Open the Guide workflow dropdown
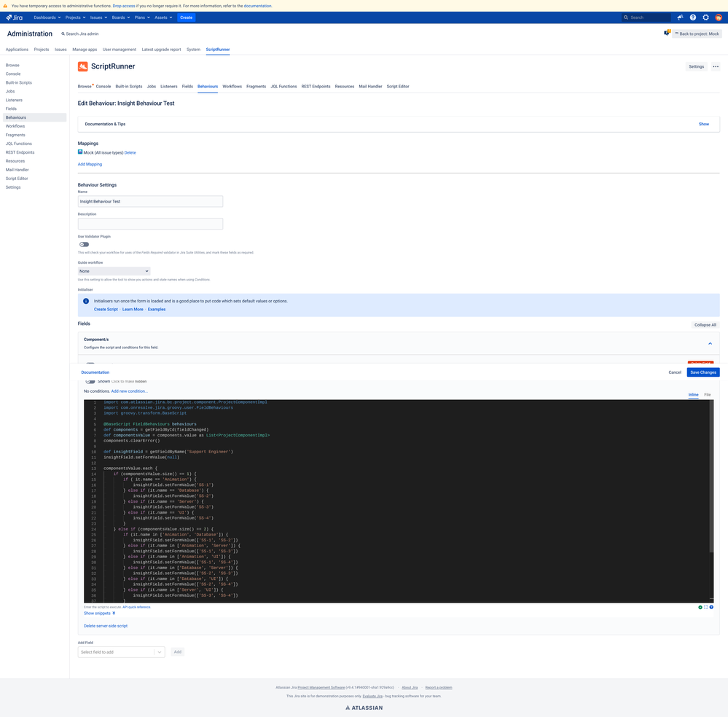The image size is (728, 717). click(113, 270)
